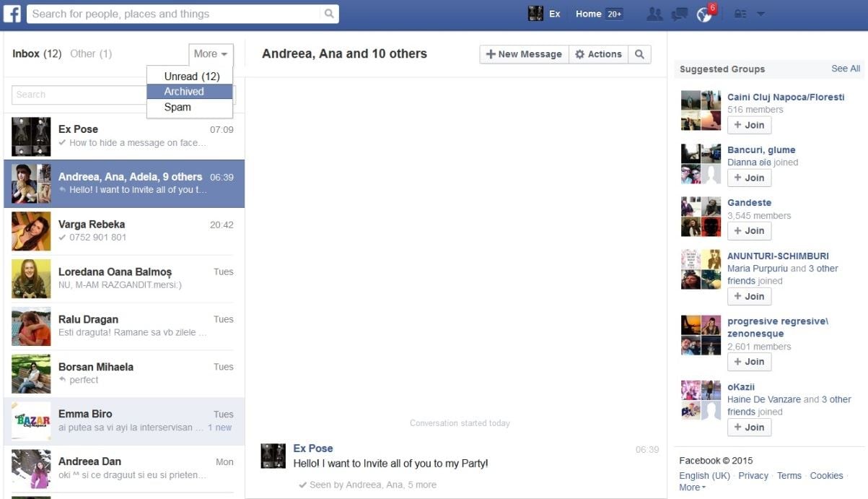Focus the people, places and things search box
The width and height of the screenshot is (868, 499).
point(174,14)
